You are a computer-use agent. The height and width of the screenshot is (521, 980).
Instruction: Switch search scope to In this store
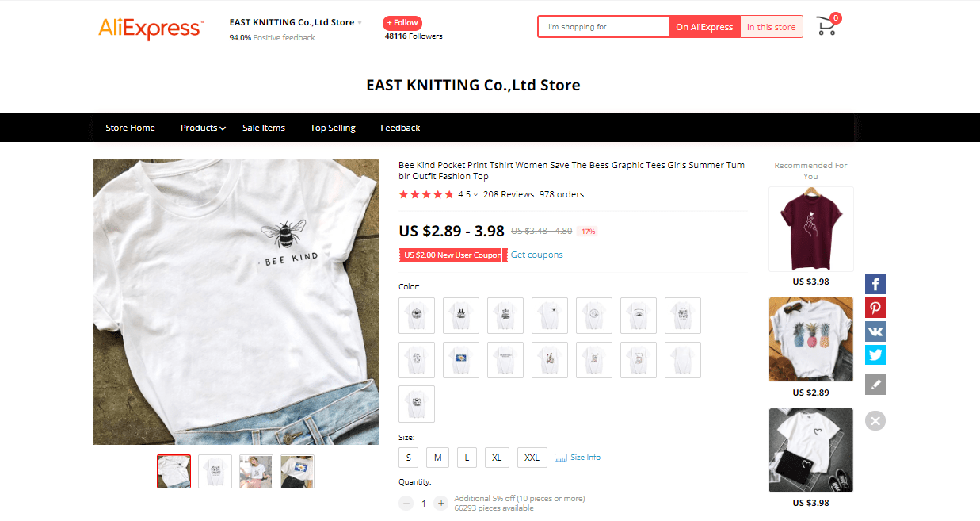(x=770, y=26)
